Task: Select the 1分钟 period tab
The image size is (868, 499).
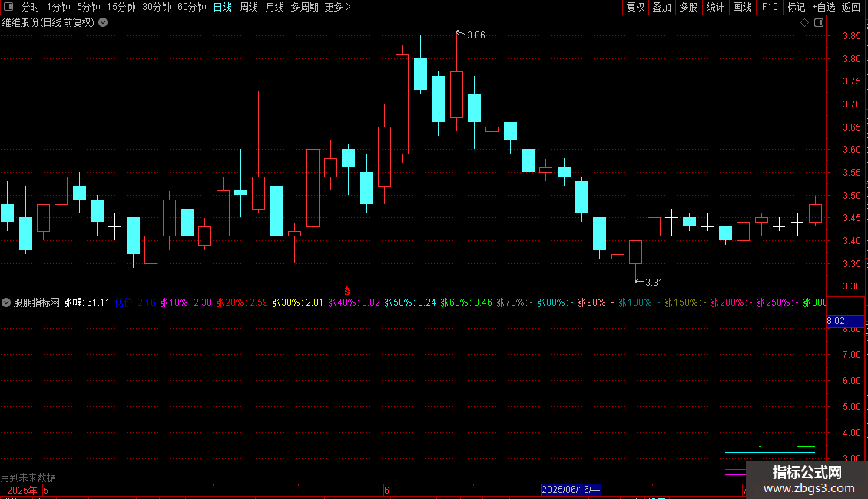Action: (x=58, y=7)
